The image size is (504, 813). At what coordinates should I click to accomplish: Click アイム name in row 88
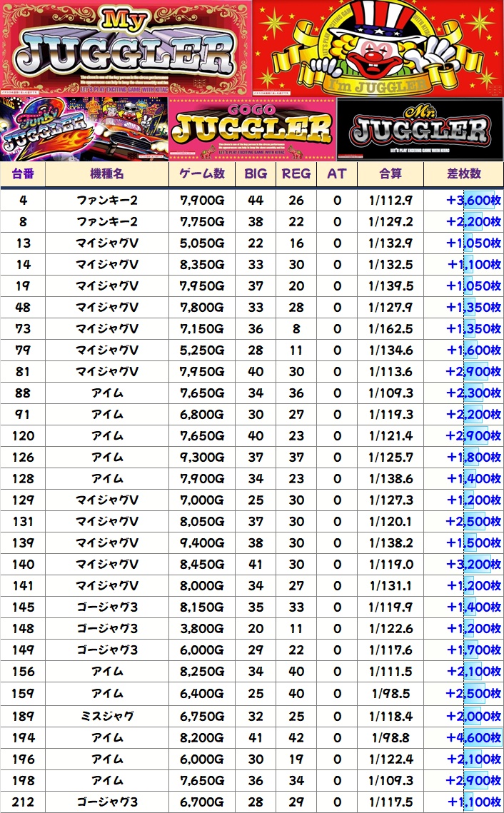pos(107,393)
